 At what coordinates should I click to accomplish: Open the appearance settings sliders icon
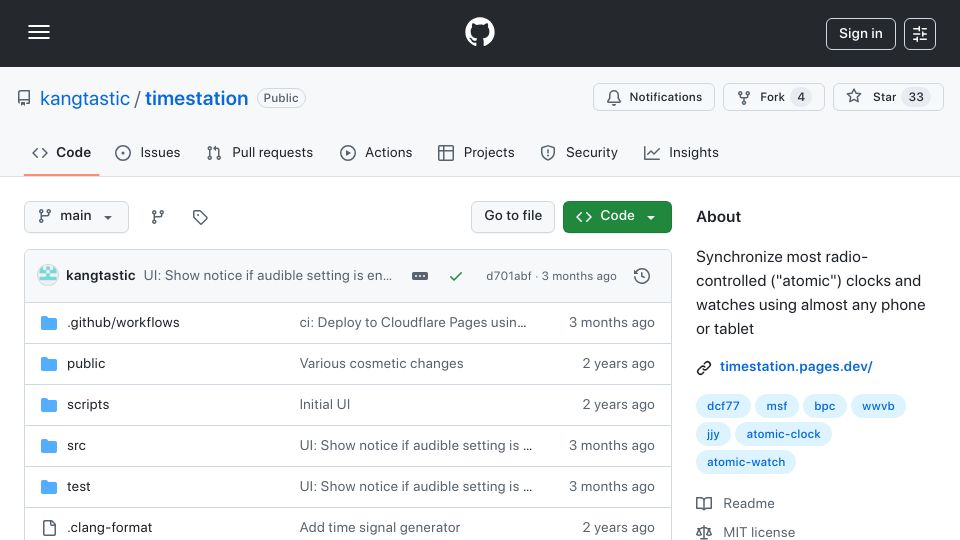point(920,34)
